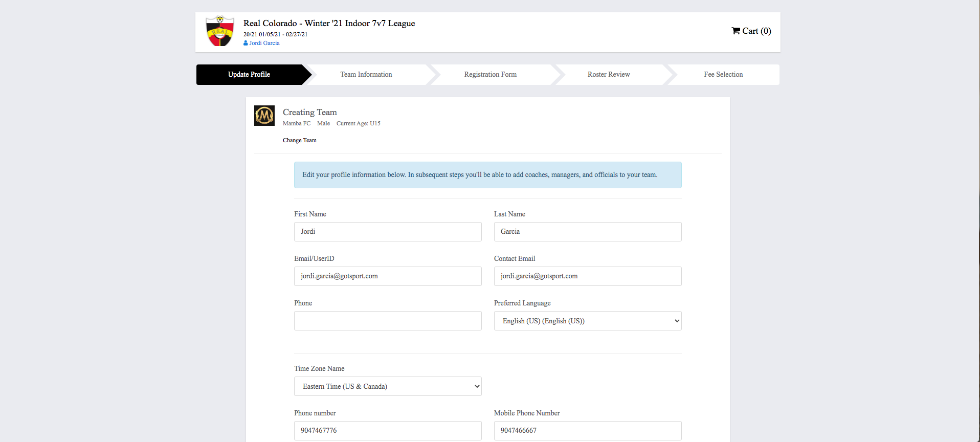Click the season dates 01/05/21 - 02/27/21
Viewport: 980px width, 442px height.
click(283, 34)
